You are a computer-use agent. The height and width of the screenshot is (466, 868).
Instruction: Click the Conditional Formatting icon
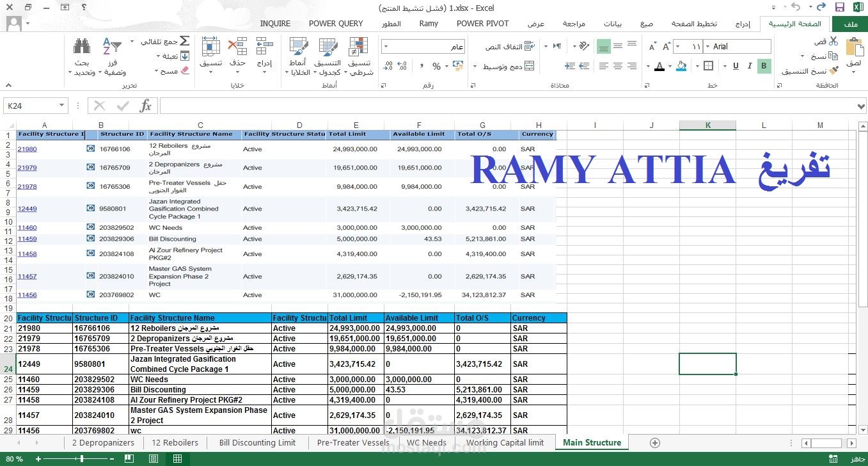[359, 47]
